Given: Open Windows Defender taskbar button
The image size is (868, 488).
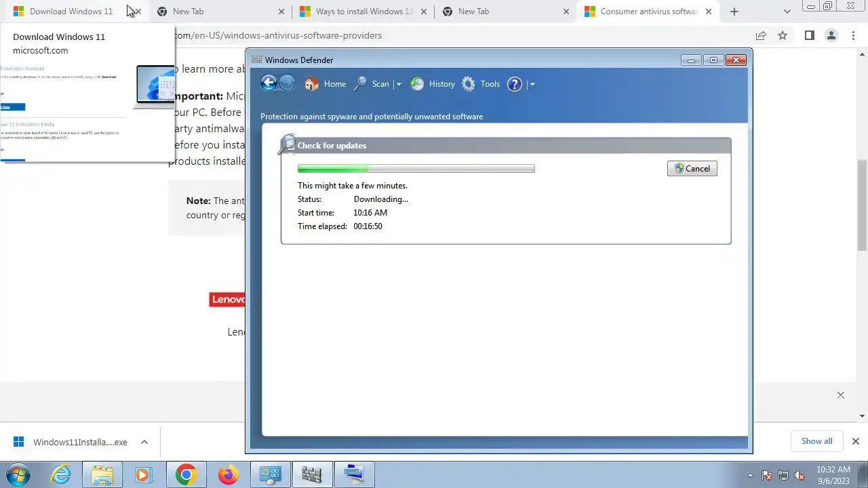Looking at the screenshot, I should (312, 474).
